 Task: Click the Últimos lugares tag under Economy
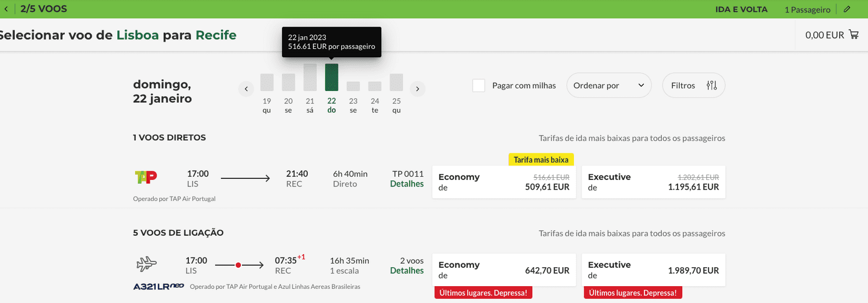click(x=483, y=293)
